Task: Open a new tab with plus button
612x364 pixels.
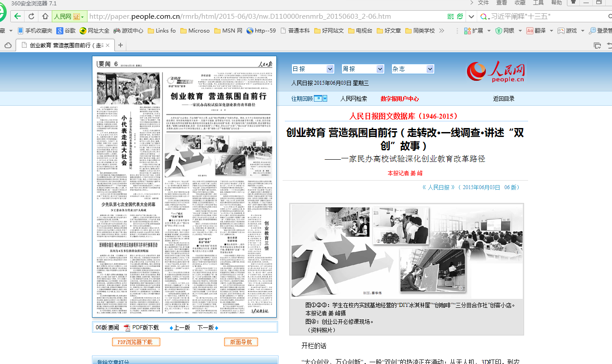Action: [120, 45]
